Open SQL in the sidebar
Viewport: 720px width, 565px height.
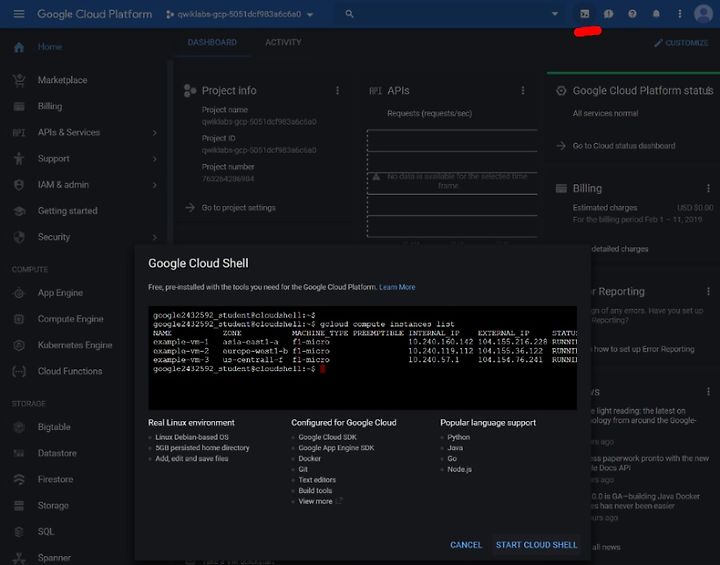(45, 531)
